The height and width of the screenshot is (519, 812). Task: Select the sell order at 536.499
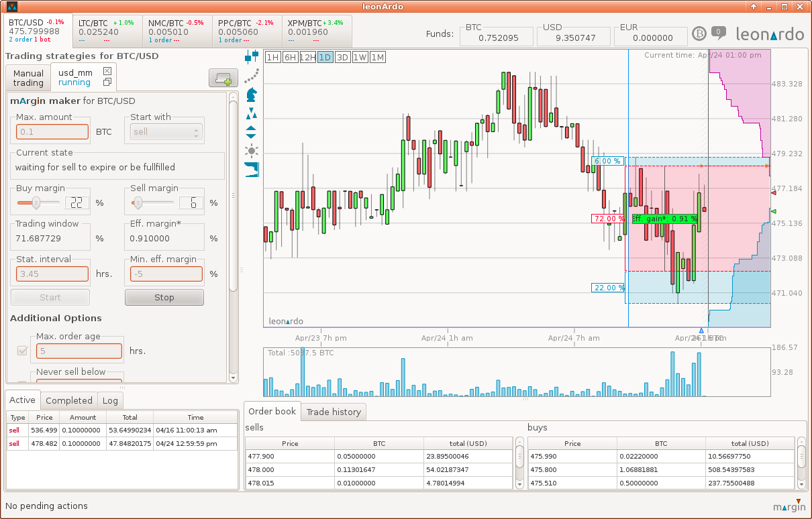click(121, 430)
